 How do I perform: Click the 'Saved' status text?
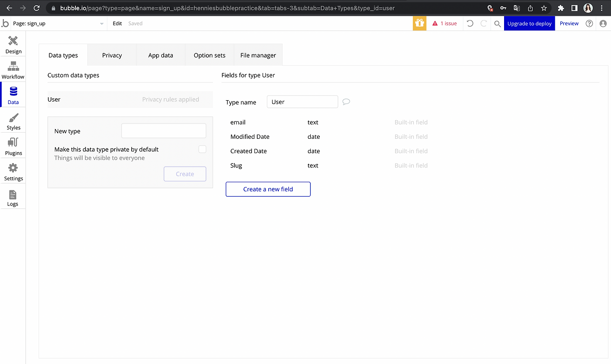point(136,23)
